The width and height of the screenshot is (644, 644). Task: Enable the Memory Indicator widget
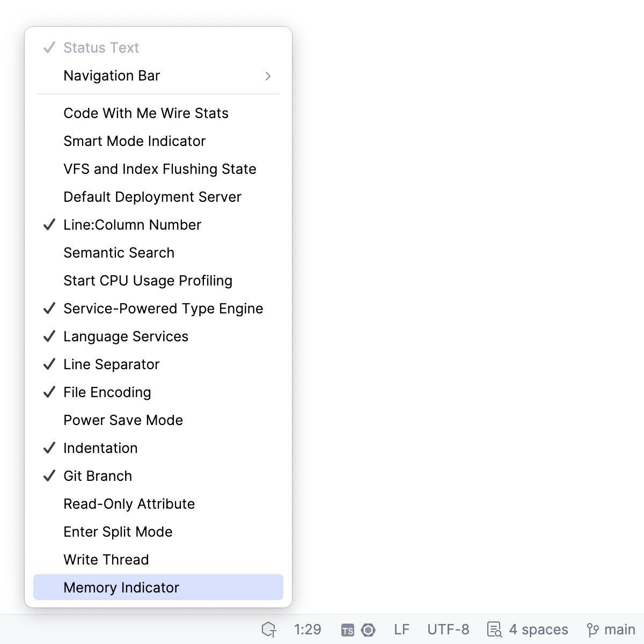tap(121, 587)
